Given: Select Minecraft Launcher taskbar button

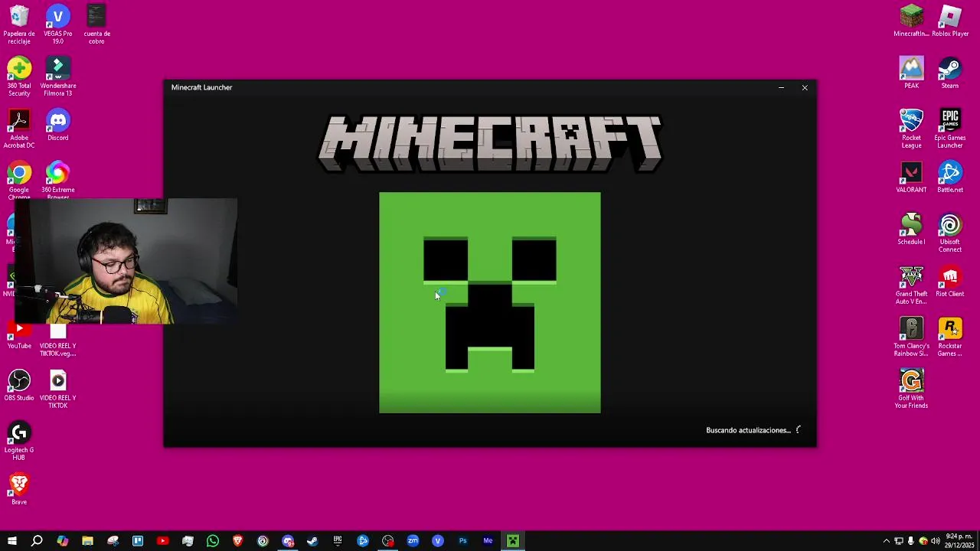Looking at the screenshot, I should [x=513, y=541].
